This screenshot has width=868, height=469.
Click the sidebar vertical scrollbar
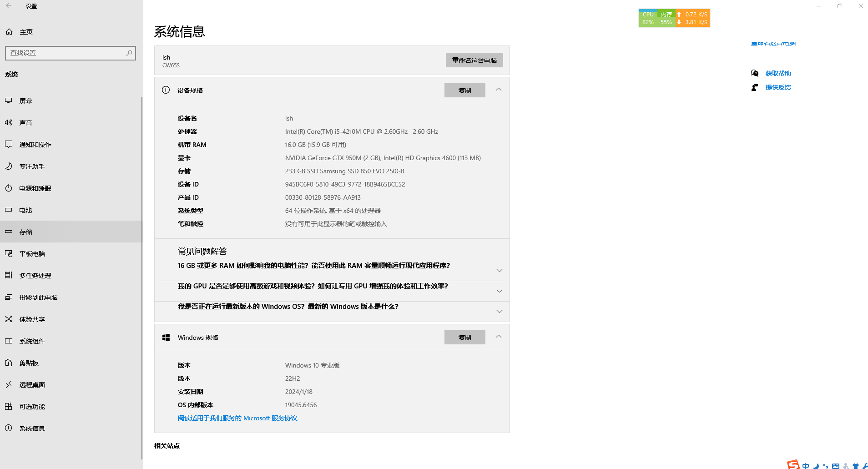pyautogui.click(x=142, y=277)
